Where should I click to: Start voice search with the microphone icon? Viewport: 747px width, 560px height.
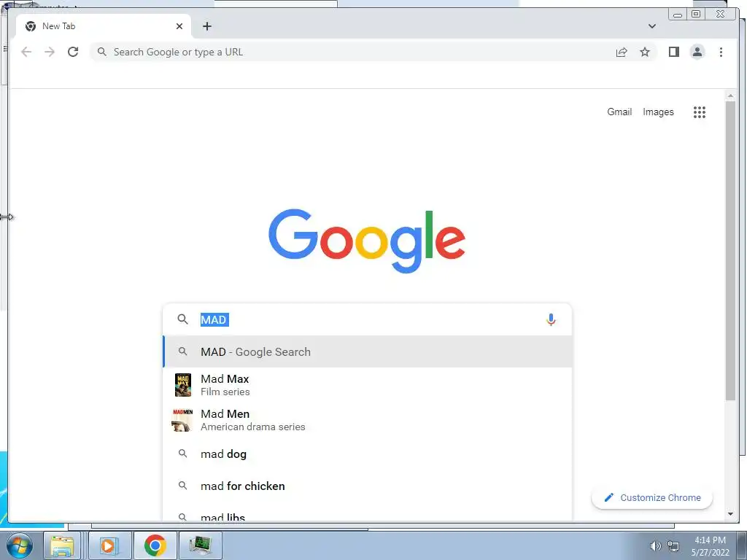551,319
